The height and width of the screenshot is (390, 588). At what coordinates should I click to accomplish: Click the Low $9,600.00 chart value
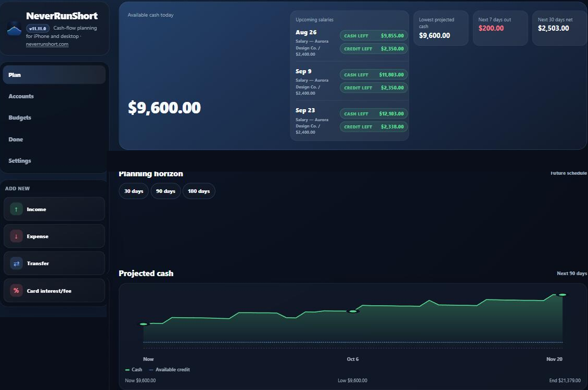click(x=352, y=380)
